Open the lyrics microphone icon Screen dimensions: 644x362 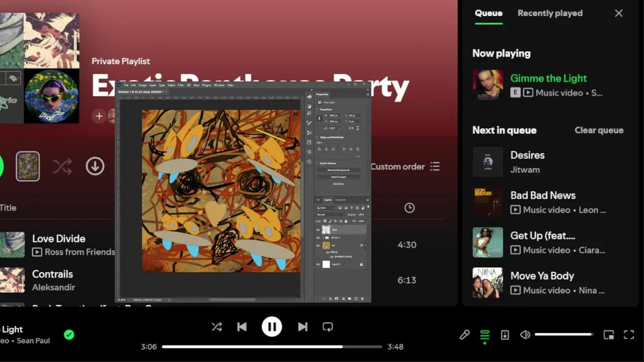pos(464,335)
